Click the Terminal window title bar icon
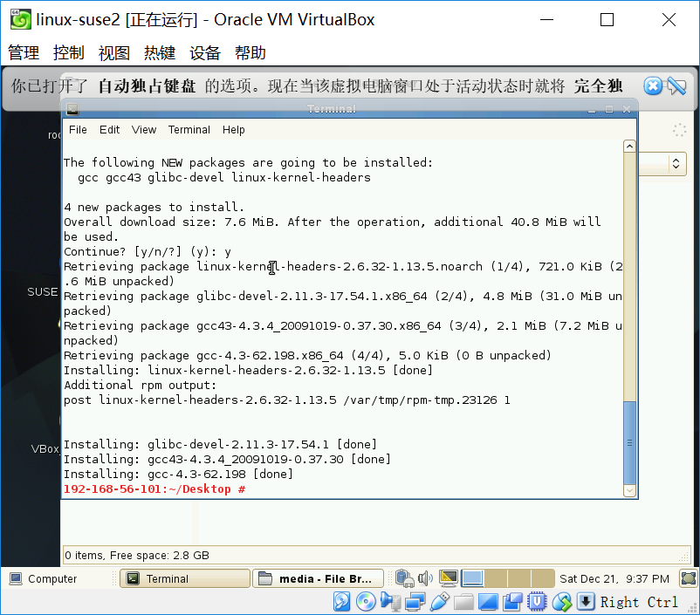This screenshot has height=615, width=700. tap(72, 109)
